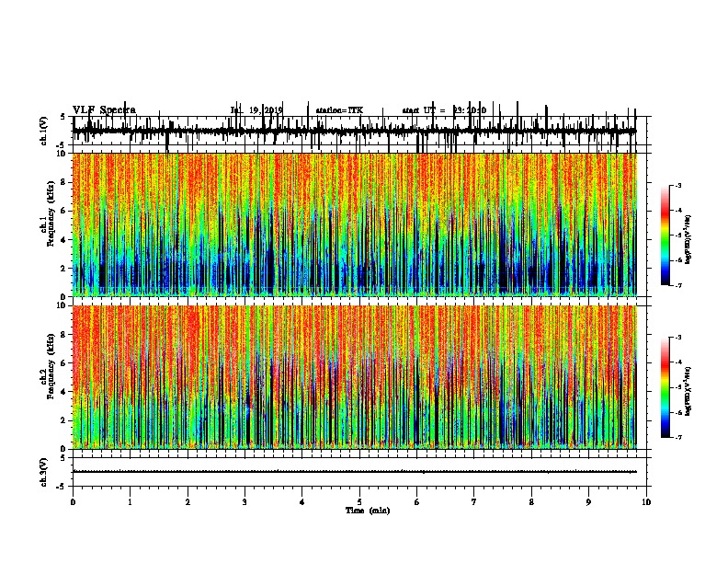
Task: Click the "3" tick on the time axis
Action: pyautogui.click(x=245, y=502)
